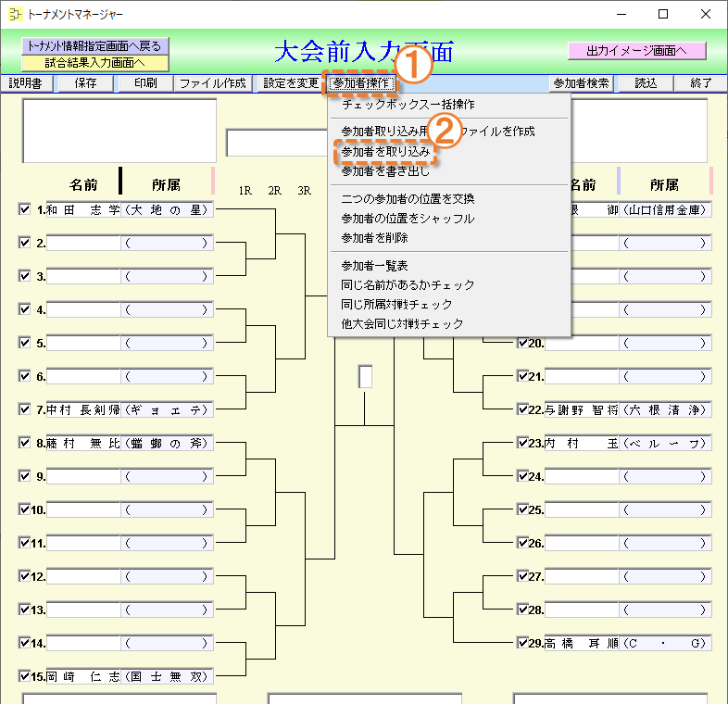Click name field 中村長剣帰
Screen dimensions: 728x704
click(83, 410)
